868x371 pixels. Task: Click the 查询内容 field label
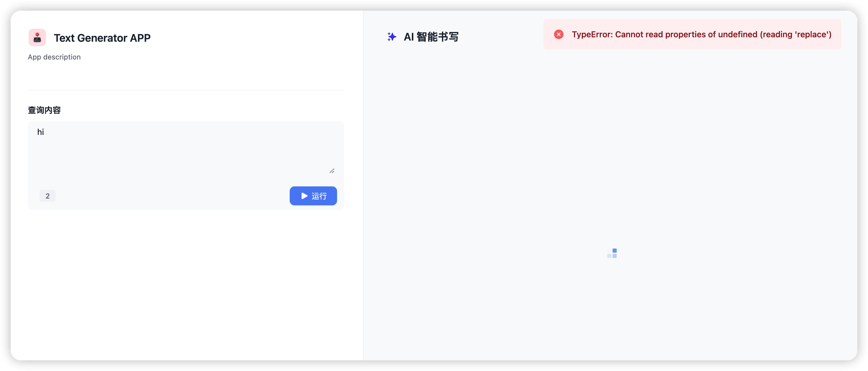point(44,110)
